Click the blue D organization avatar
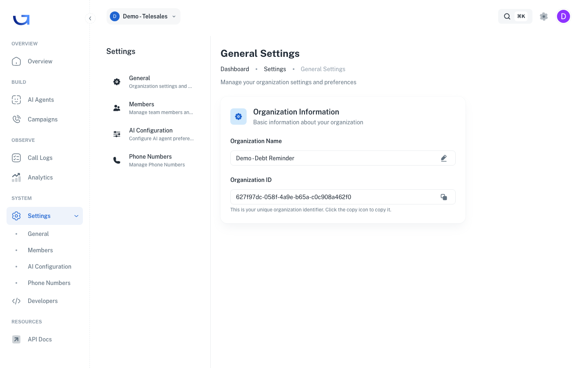The width and height of the screenshot is (588, 368). (x=115, y=16)
